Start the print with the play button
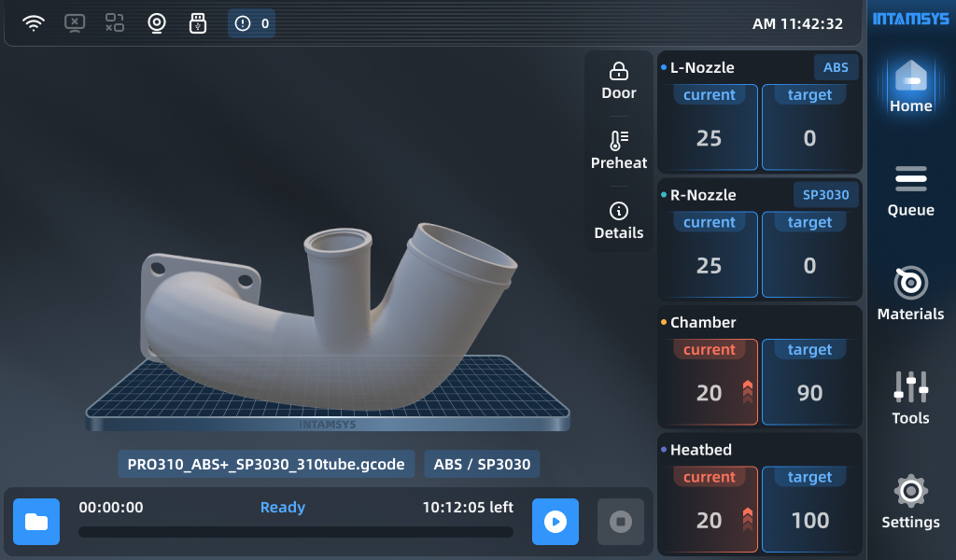This screenshot has width=956, height=560. pos(555,522)
